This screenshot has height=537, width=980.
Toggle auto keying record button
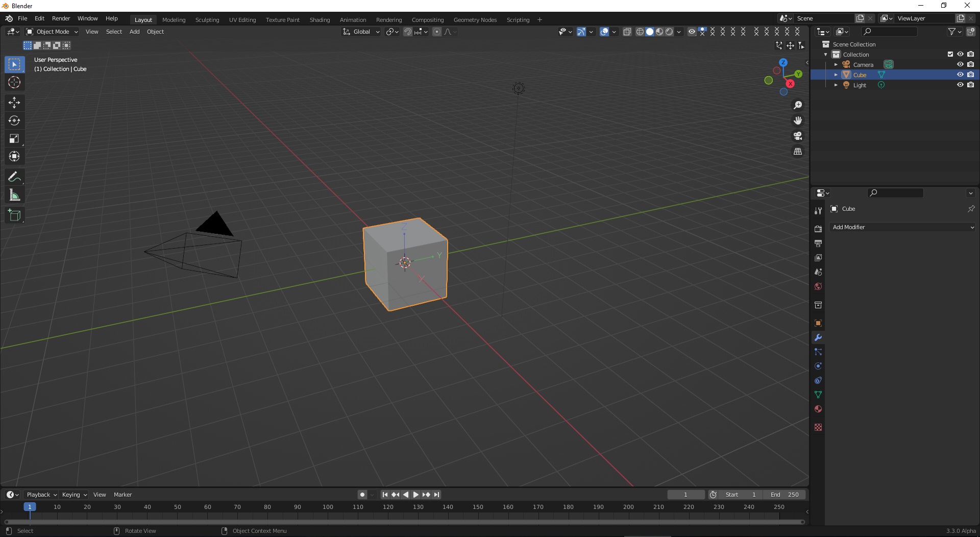tap(362, 495)
